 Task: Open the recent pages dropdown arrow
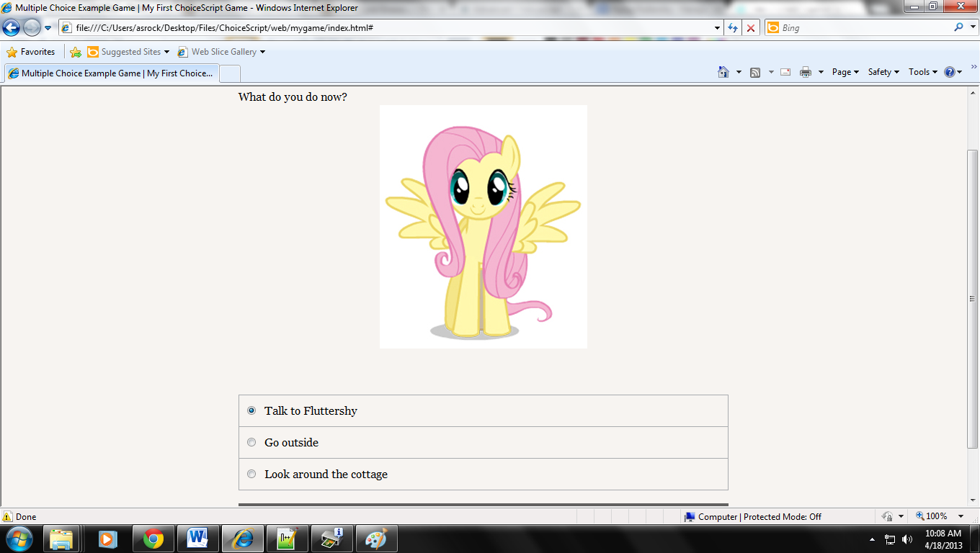48,28
